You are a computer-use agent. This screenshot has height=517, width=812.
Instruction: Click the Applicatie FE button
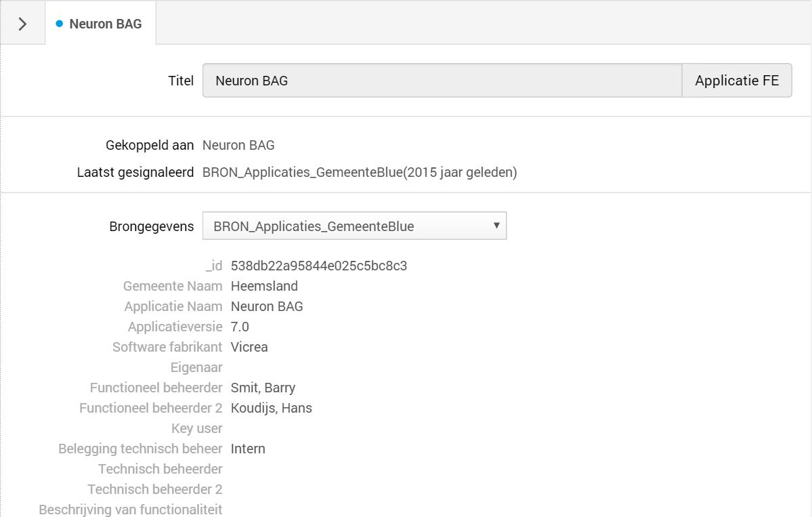(x=737, y=81)
